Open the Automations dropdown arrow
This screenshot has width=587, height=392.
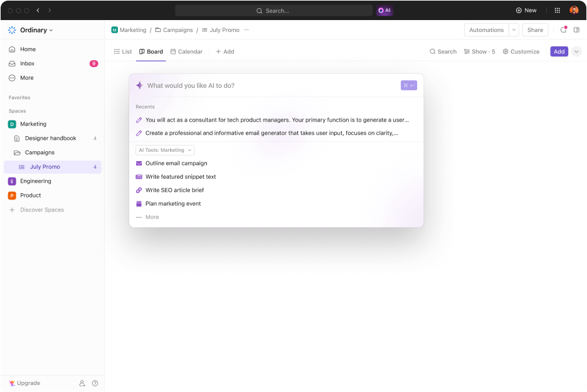coord(514,29)
